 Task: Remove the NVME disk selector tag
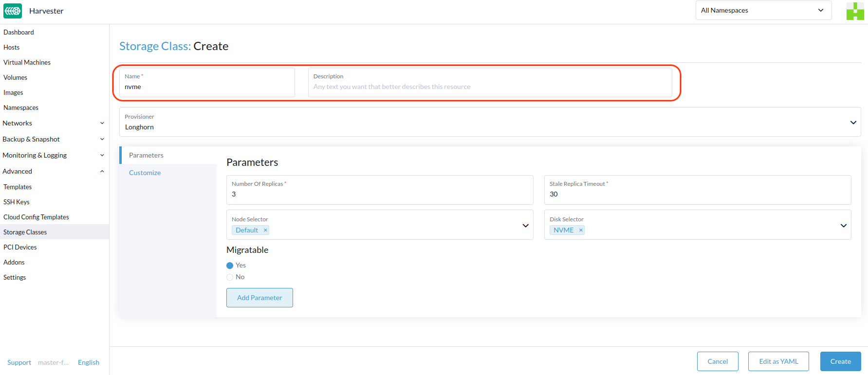pos(581,230)
